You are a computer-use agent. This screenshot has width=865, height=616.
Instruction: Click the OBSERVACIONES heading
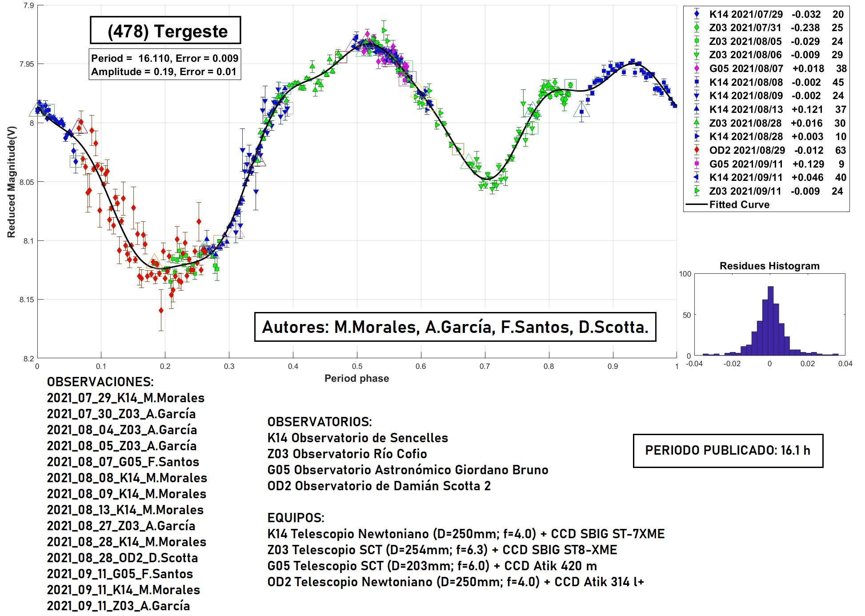click(100, 382)
